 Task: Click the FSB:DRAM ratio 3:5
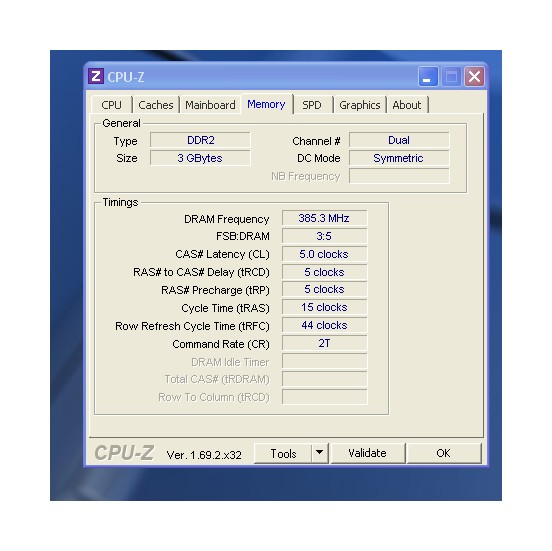pos(324,236)
